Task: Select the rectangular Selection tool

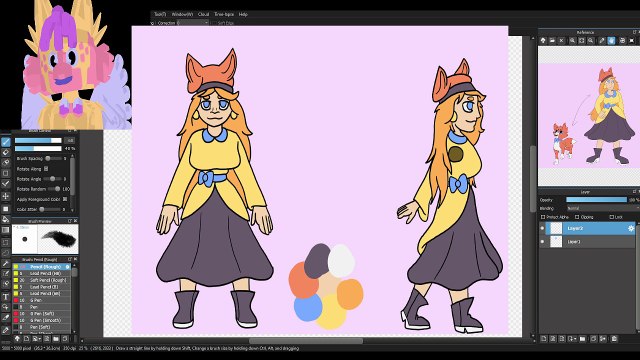Action: click(x=6, y=242)
